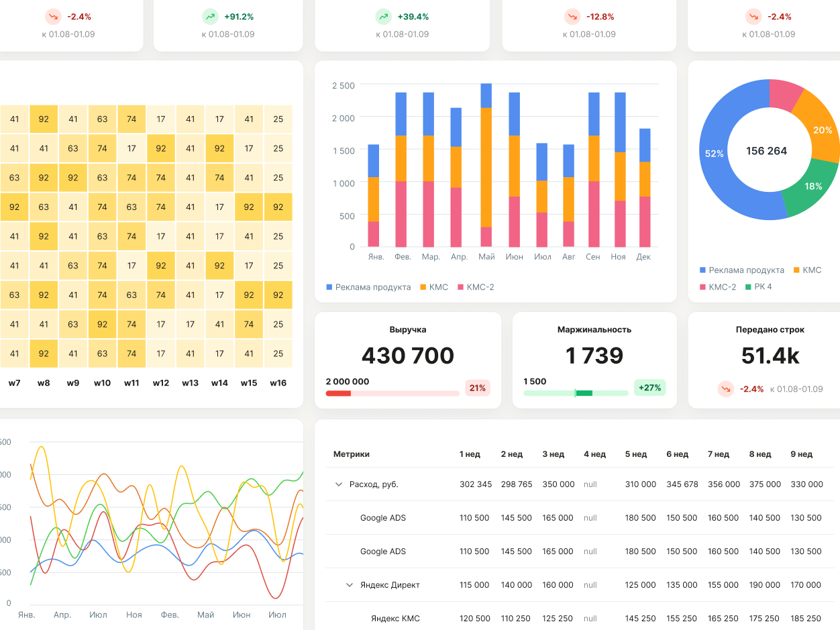Collapse the Расход, руб. row chevron

339,484
